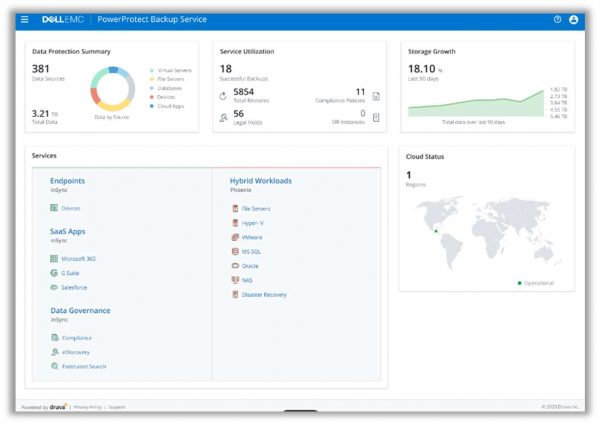This screenshot has width=600, height=425.
Task: Open the Disaster Recovery link
Action: 264,295
